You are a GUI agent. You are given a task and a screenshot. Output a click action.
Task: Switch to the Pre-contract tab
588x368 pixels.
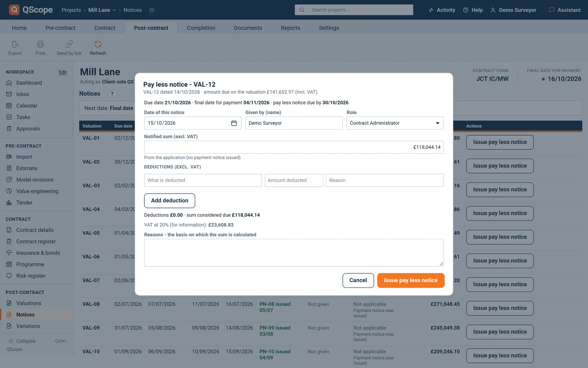click(60, 28)
